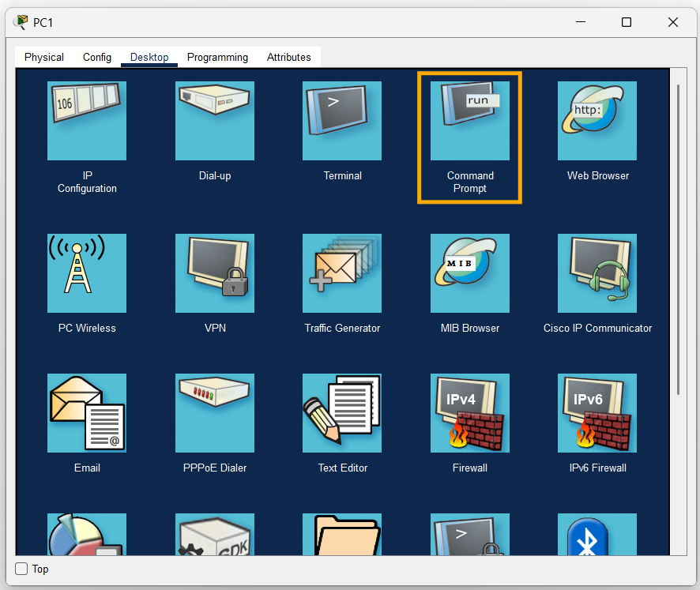Switch to the Config tab
Screen dimensions: 700x590
point(96,57)
